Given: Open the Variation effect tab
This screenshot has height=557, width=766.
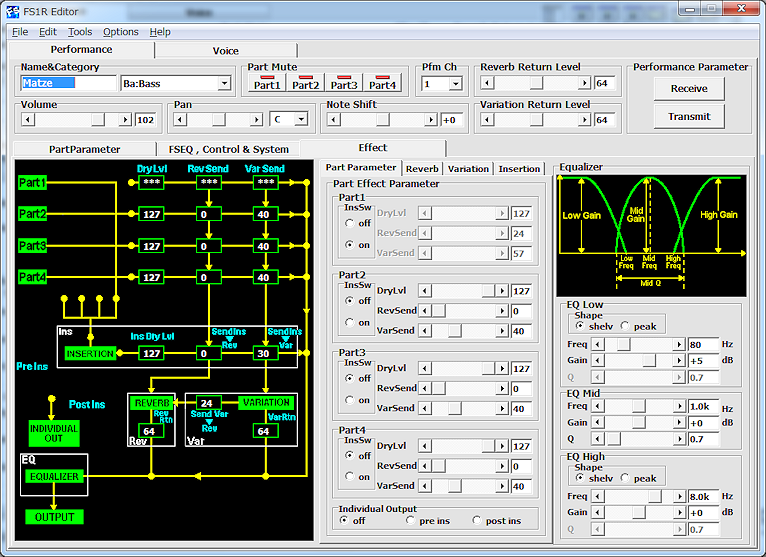Looking at the screenshot, I should (468, 169).
